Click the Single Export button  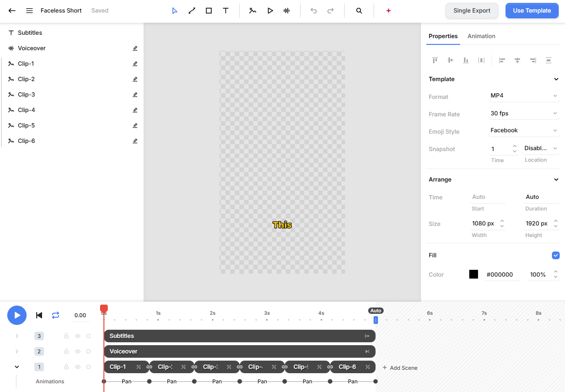472,11
